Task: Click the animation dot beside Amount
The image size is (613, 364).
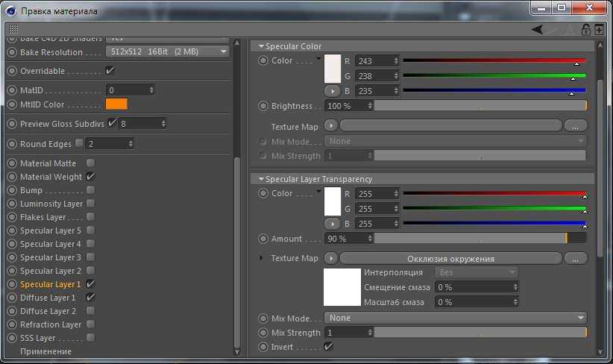Action: (x=263, y=239)
